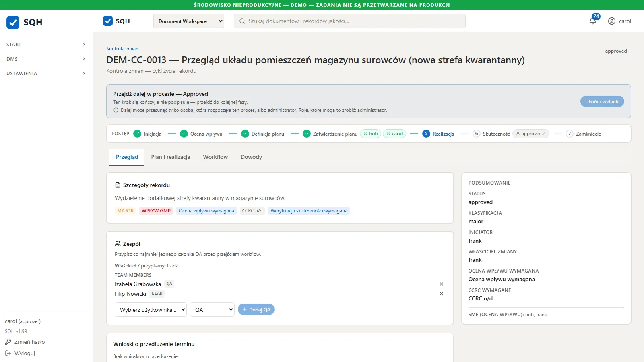
Task: Click the completed Definicja planu step checkmark
Action: pos(245,134)
